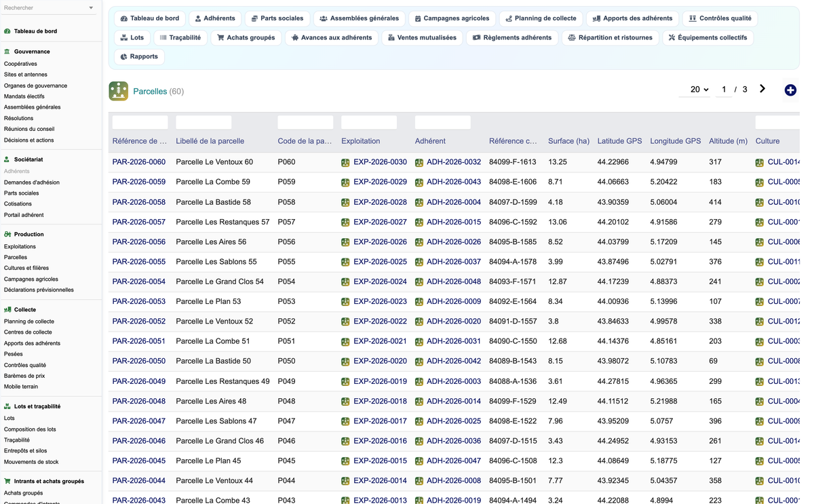814x504 pixels.
Task: Open the Rechercher sidebar dropdown arrow
Action: tap(91, 8)
